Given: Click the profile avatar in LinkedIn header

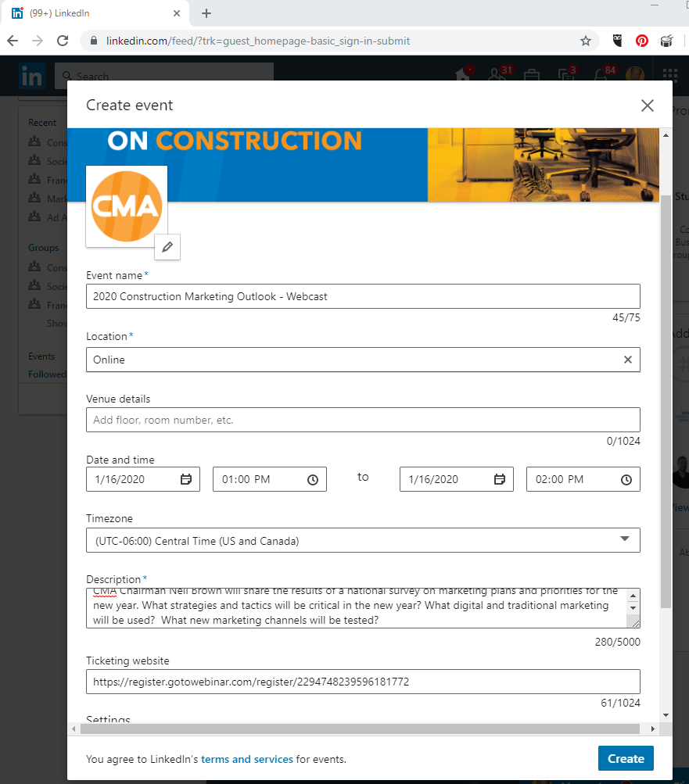Looking at the screenshot, I should (x=634, y=74).
